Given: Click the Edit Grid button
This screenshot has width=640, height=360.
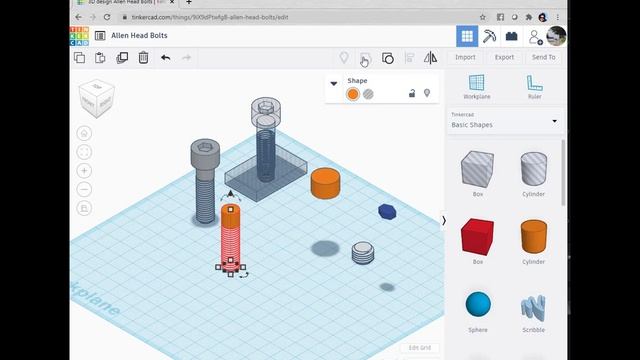Looking at the screenshot, I should pos(420,348).
